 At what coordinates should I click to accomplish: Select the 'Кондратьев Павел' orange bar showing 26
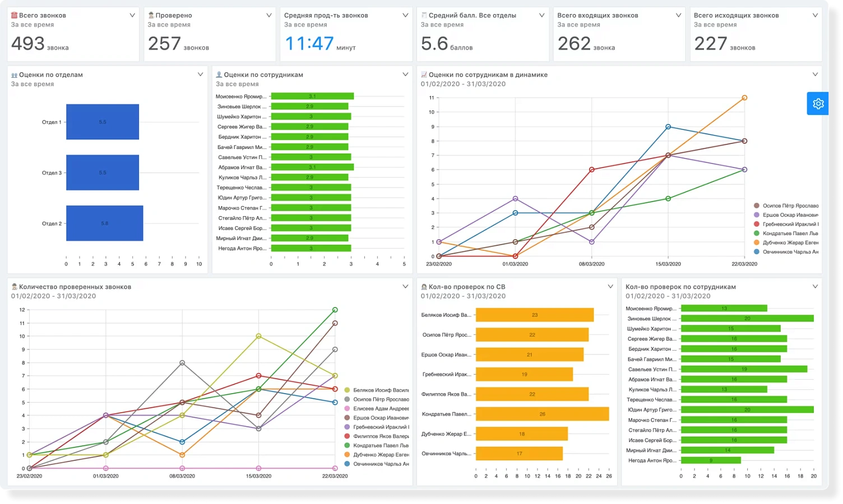[x=543, y=414]
